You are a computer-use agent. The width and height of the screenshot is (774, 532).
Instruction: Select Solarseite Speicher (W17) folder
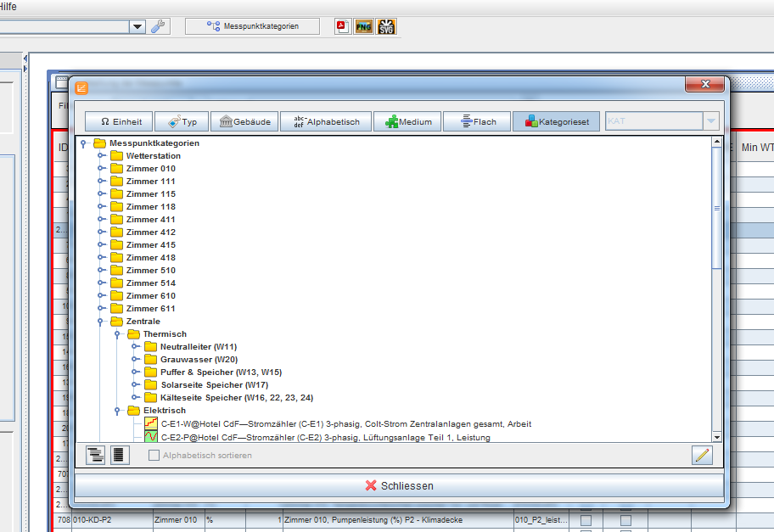click(214, 385)
